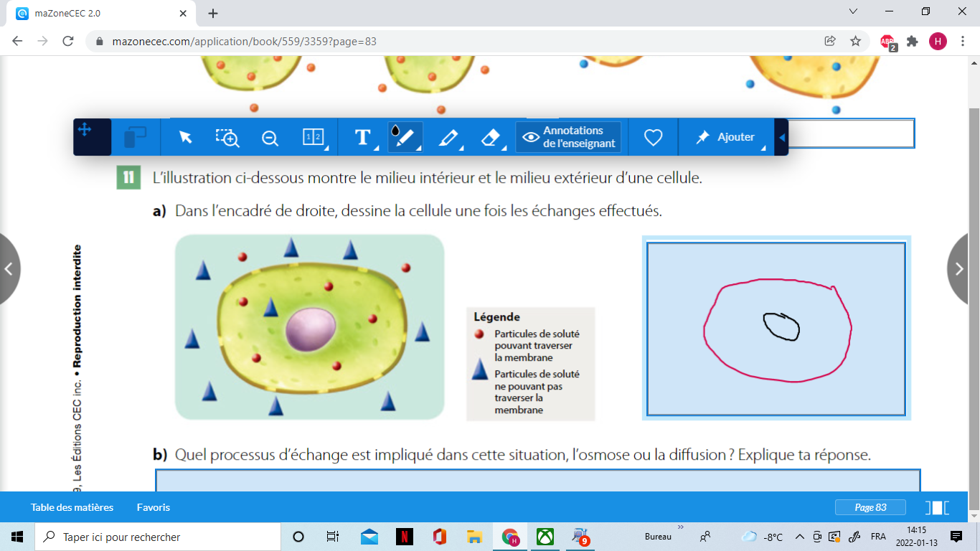This screenshot has height=551, width=980.
Task: Select the Text tool
Action: coord(364,137)
